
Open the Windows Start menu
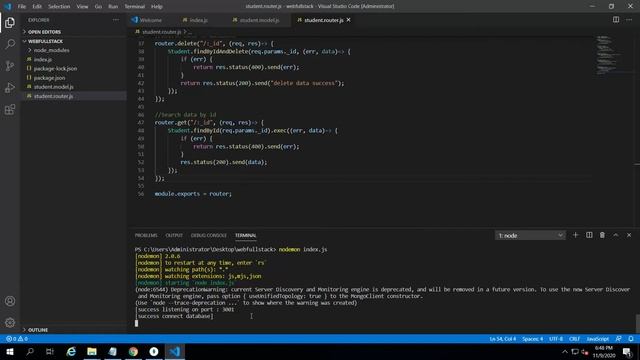tap(10, 351)
